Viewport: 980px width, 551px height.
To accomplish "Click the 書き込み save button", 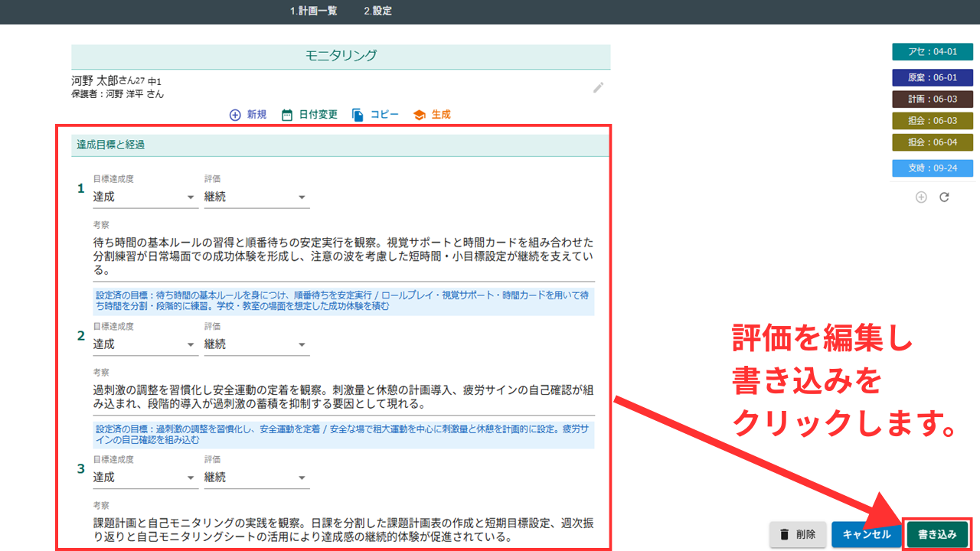I will [x=937, y=534].
